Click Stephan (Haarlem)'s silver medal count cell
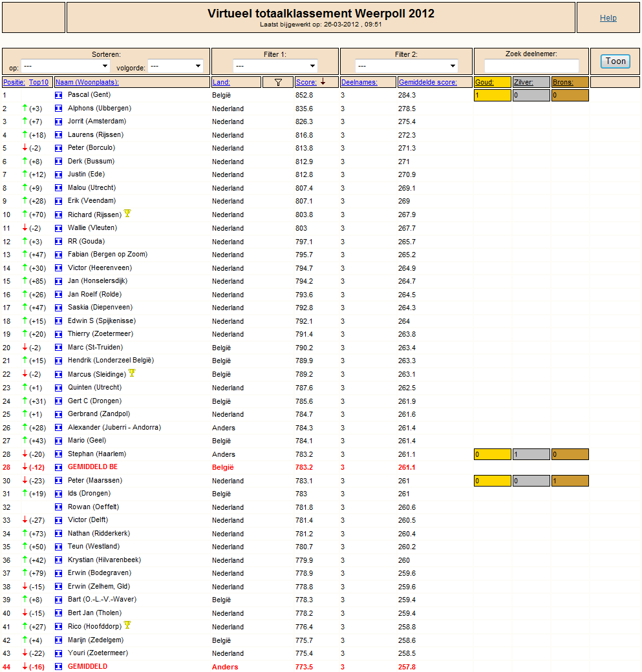 click(x=531, y=454)
